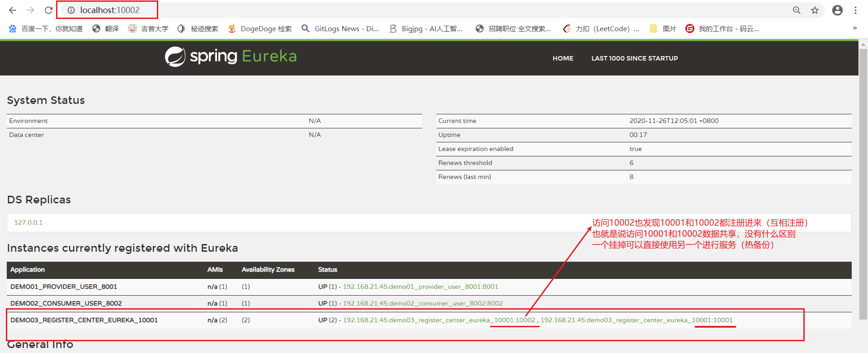Open the Bigjpg bookmark
Viewport: 868px width, 353px height.
click(x=426, y=28)
